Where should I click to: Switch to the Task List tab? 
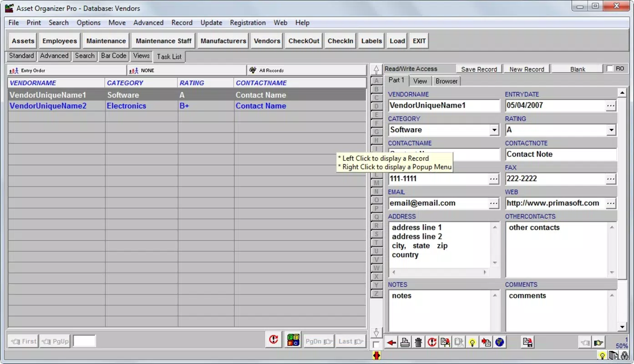coord(169,56)
